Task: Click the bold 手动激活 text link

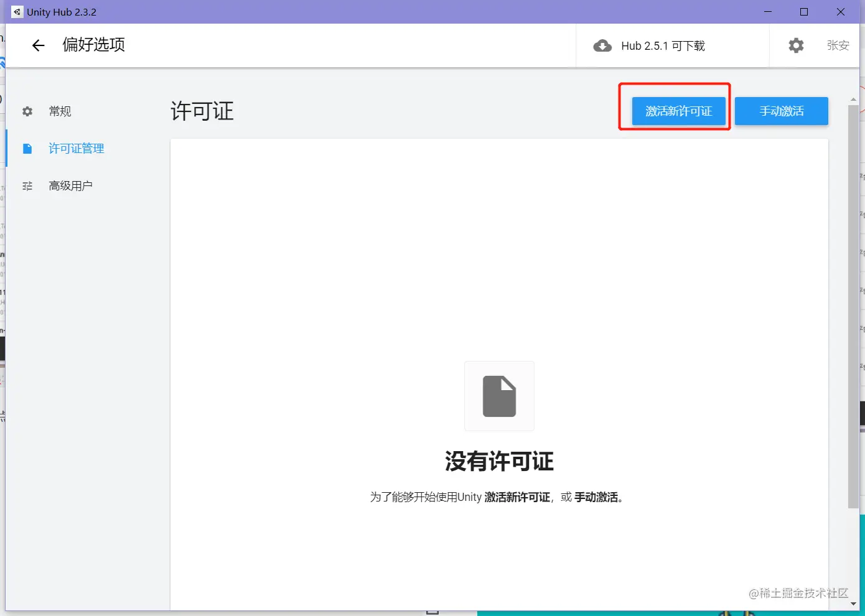Action: tap(596, 497)
